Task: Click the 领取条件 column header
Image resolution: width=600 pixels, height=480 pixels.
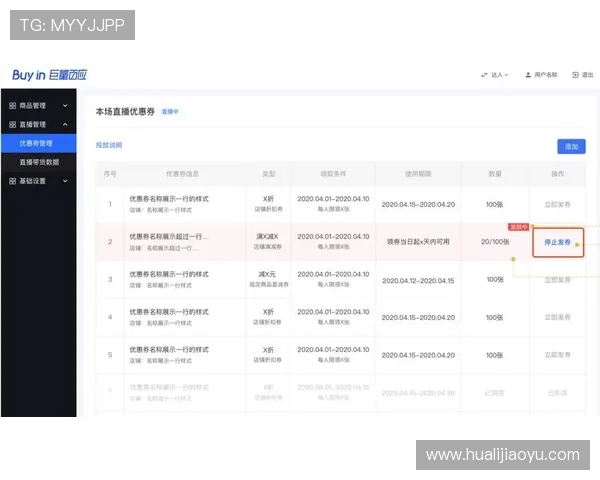Action: tap(333, 174)
